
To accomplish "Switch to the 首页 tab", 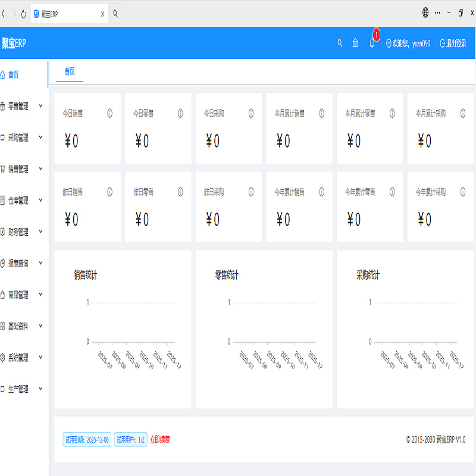I will tap(70, 71).
